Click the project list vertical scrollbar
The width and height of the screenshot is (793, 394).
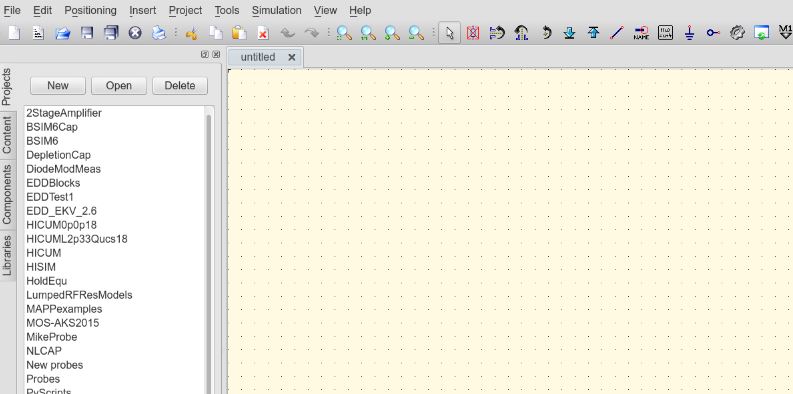pyautogui.click(x=208, y=253)
